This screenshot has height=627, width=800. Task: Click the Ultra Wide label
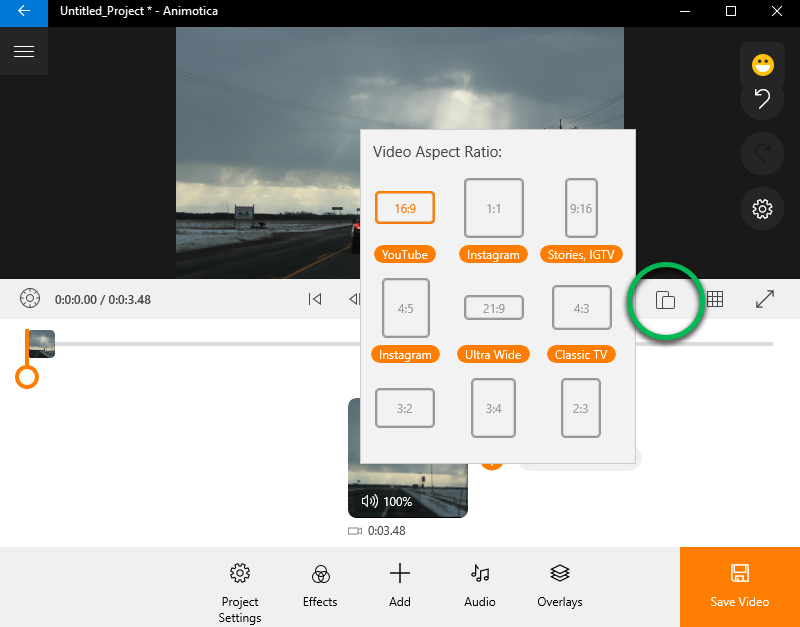(493, 354)
